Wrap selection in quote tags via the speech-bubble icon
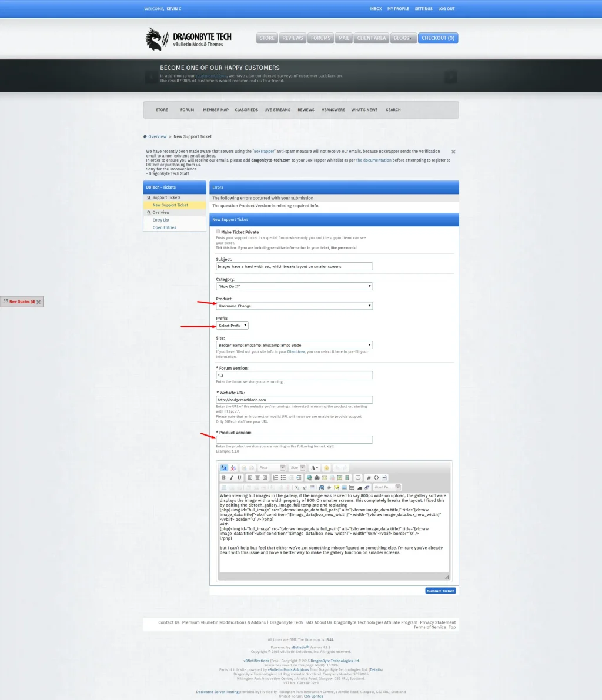Screen dimensions: 602x700 click(357, 478)
